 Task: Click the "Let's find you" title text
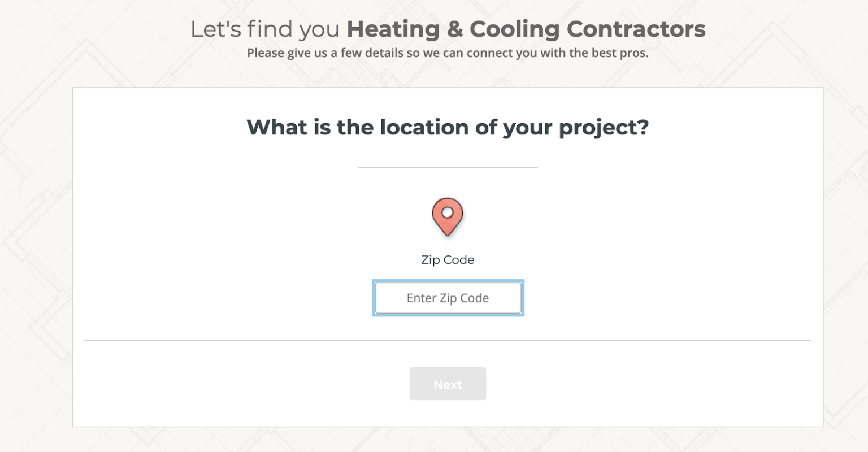pyautogui.click(x=264, y=29)
